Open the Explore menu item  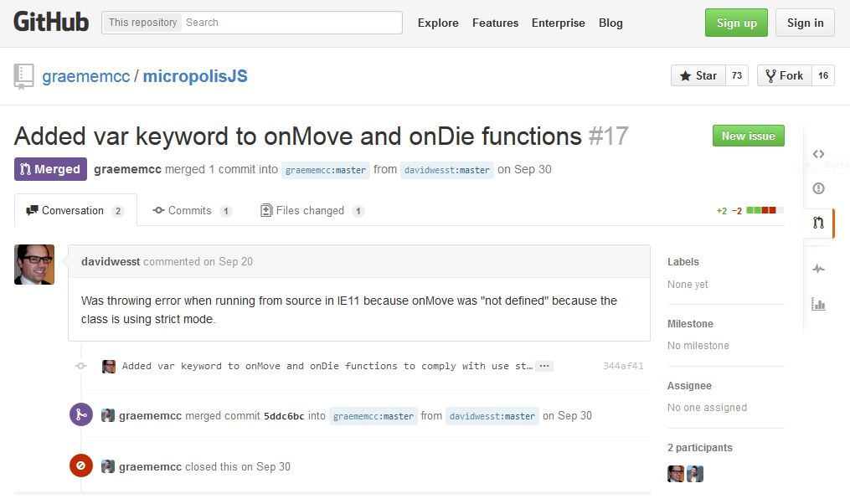point(438,23)
